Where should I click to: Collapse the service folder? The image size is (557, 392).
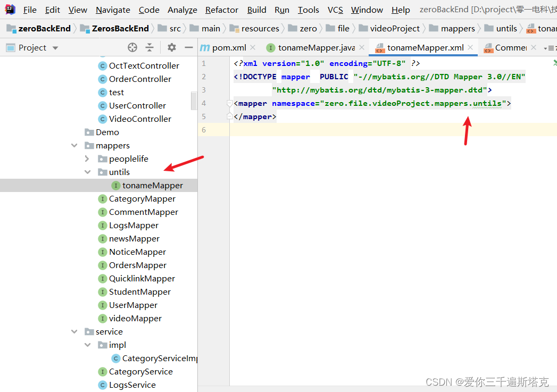(x=74, y=331)
